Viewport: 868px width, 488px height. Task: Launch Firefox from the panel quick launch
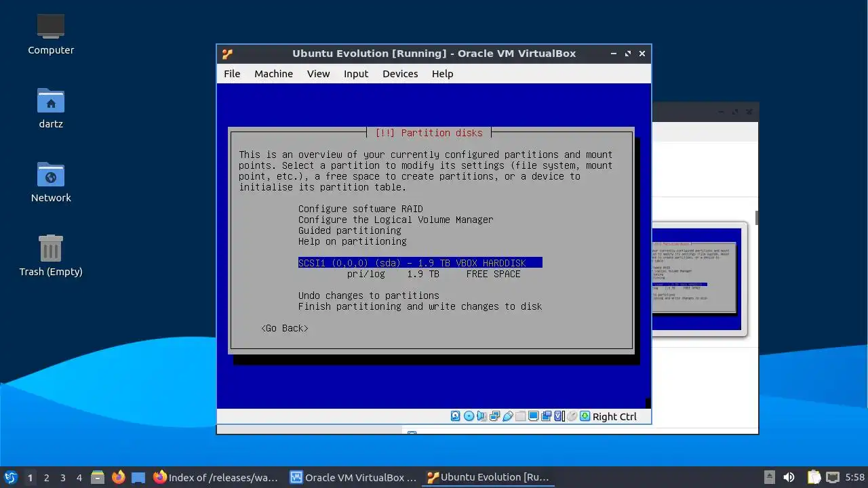119,477
